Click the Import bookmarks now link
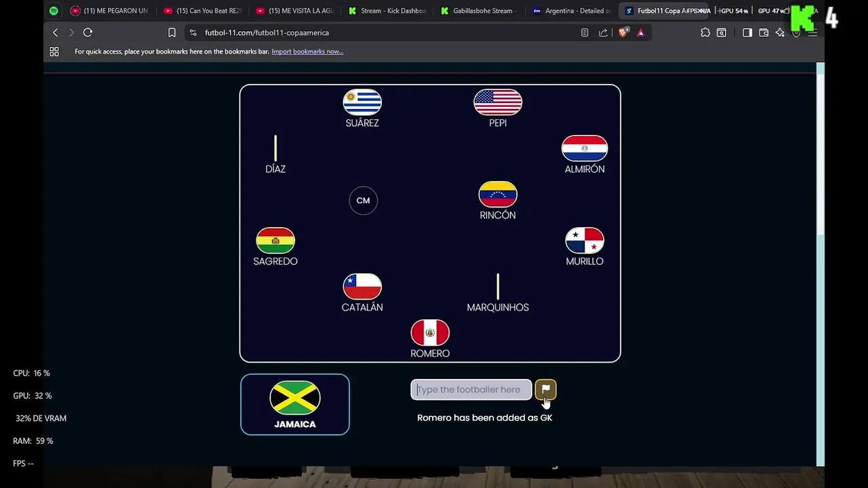This screenshot has width=868, height=488. pyautogui.click(x=307, y=52)
